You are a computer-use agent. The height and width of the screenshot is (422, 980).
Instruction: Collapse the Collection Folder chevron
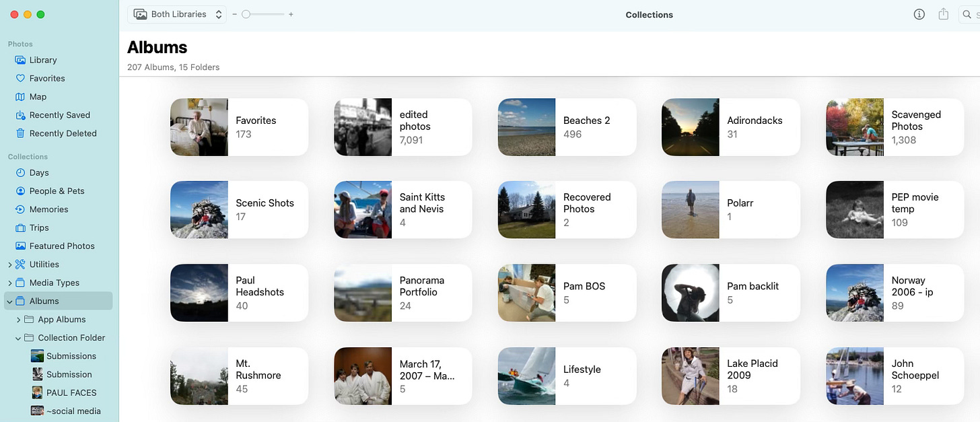click(18, 338)
